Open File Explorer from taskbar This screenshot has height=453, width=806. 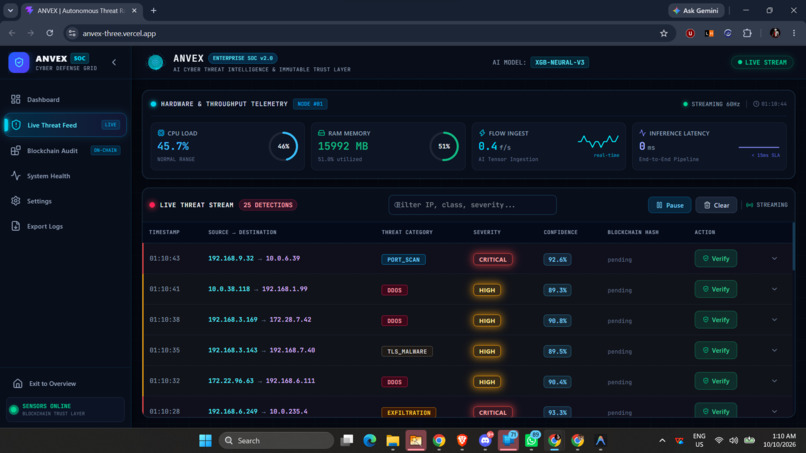click(393, 441)
